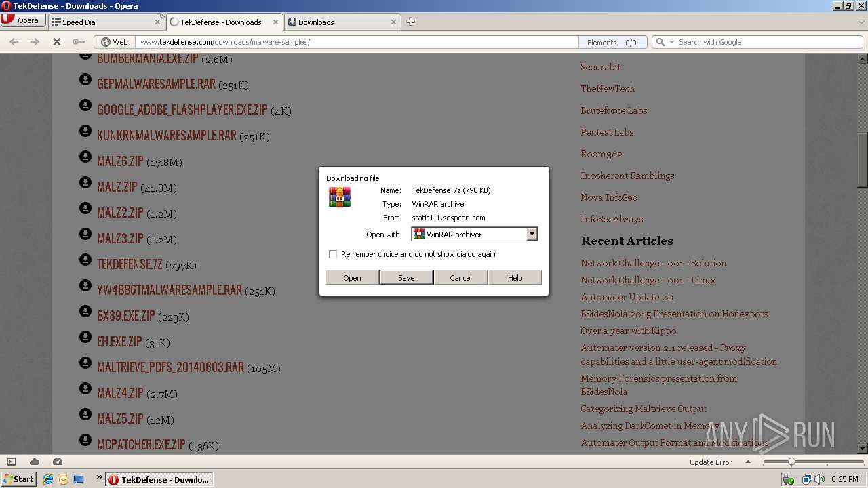Viewport: 868px width, 488px height.
Task: Close the Speed Dial tab
Action: click(157, 22)
